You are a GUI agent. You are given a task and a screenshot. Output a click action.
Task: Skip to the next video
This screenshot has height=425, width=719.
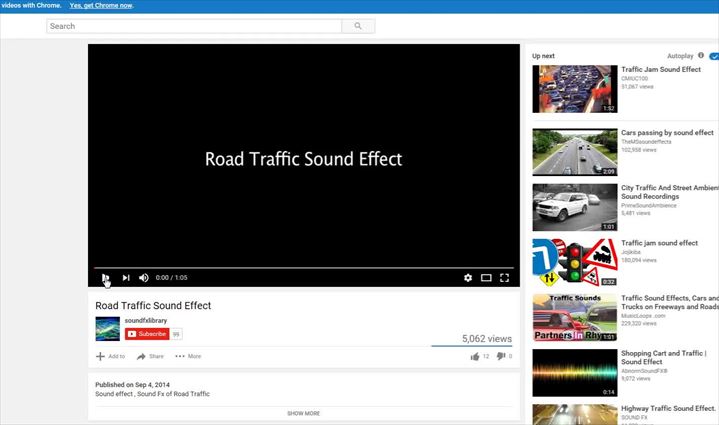click(x=126, y=278)
